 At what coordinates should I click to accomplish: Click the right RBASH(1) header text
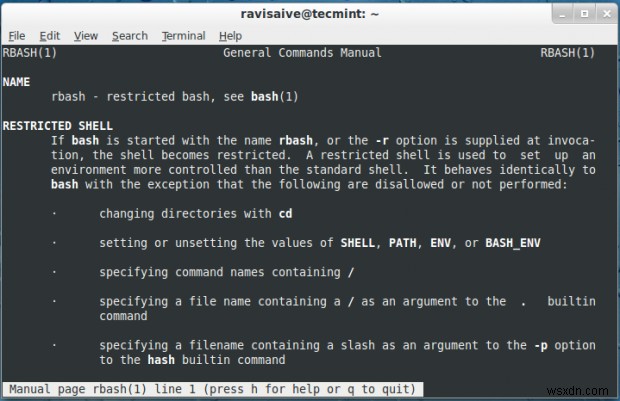(567, 53)
